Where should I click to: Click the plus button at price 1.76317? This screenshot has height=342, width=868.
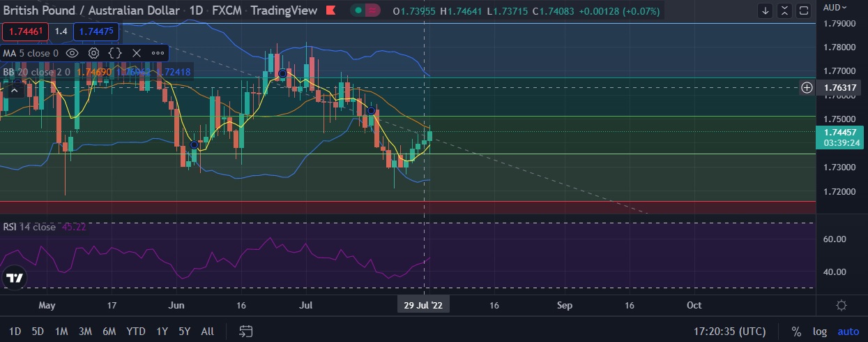(x=807, y=87)
